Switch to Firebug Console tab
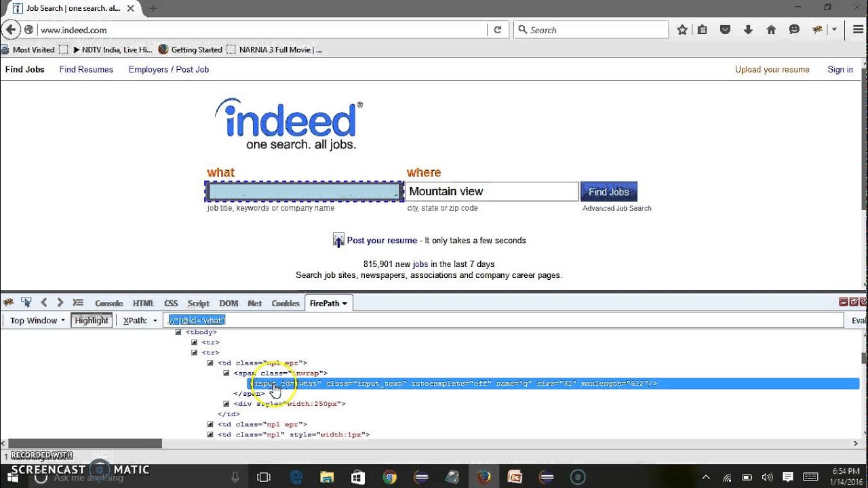The height and width of the screenshot is (488, 868). click(108, 304)
